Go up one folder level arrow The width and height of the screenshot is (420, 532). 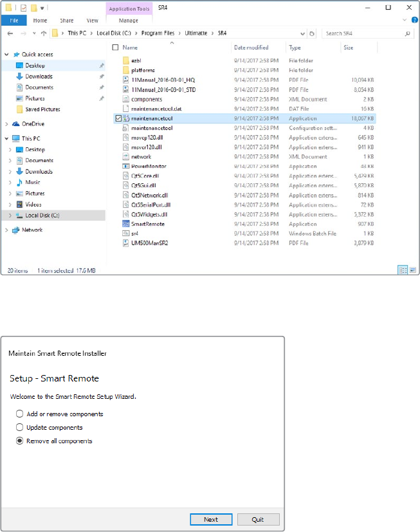point(44,33)
